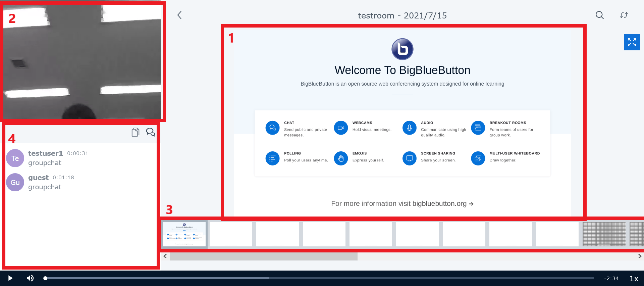Click testuser1 message timestamp 0:00:31
The width and height of the screenshot is (644, 286).
[78, 153]
